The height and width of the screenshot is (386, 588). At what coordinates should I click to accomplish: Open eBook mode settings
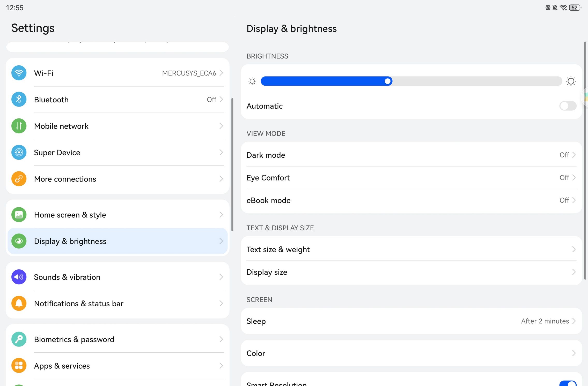tap(411, 201)
